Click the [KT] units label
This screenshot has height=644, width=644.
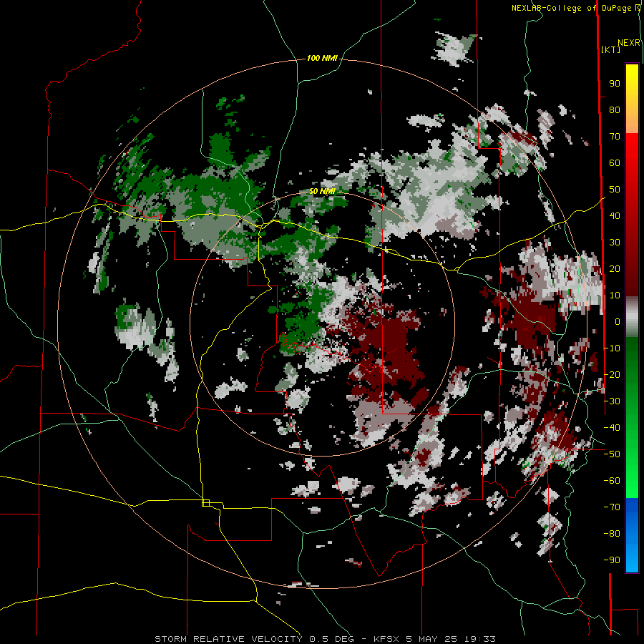point(611,49)
